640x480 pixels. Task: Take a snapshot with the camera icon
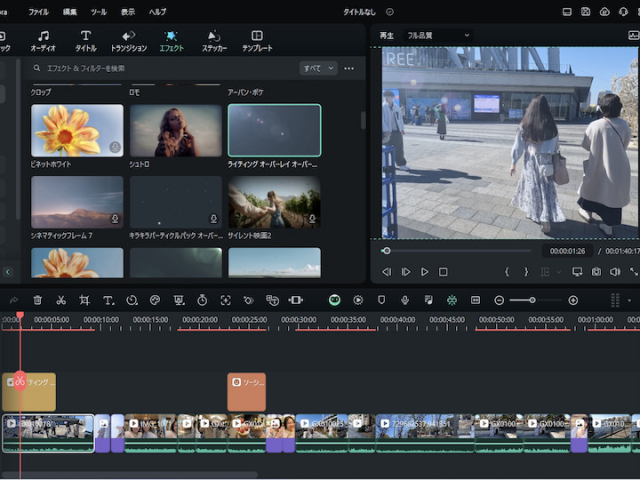[596, 272]
